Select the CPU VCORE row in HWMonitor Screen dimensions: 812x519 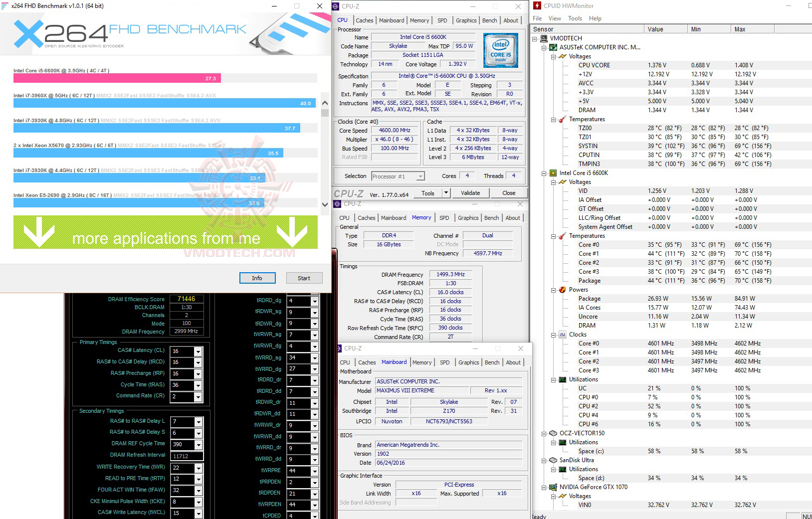[x=671, y=65]
